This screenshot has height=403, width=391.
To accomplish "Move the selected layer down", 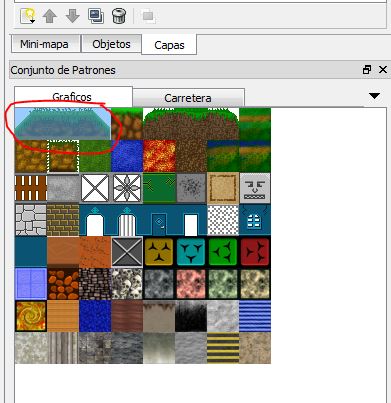I will [73, 16].
